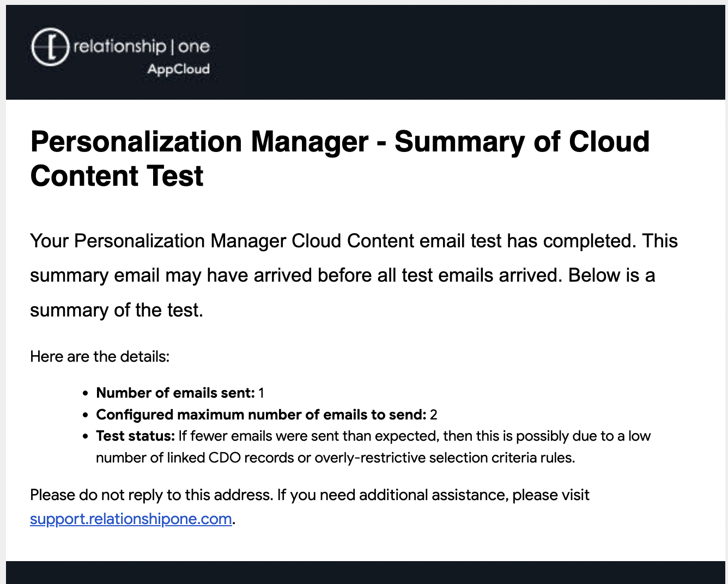This screenshot has width=728, height=584.
Task: Click the "Content Test" heading line
Action: [x=117, y=176]
